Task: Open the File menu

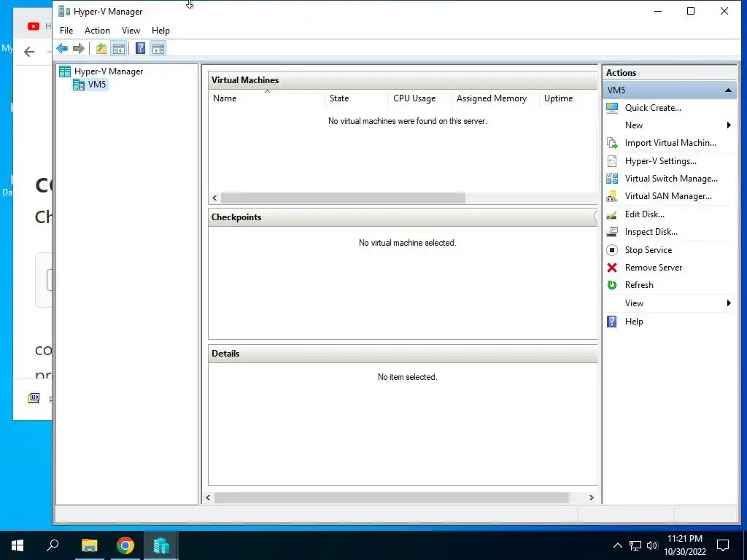Action: click(x=66, y=31)
